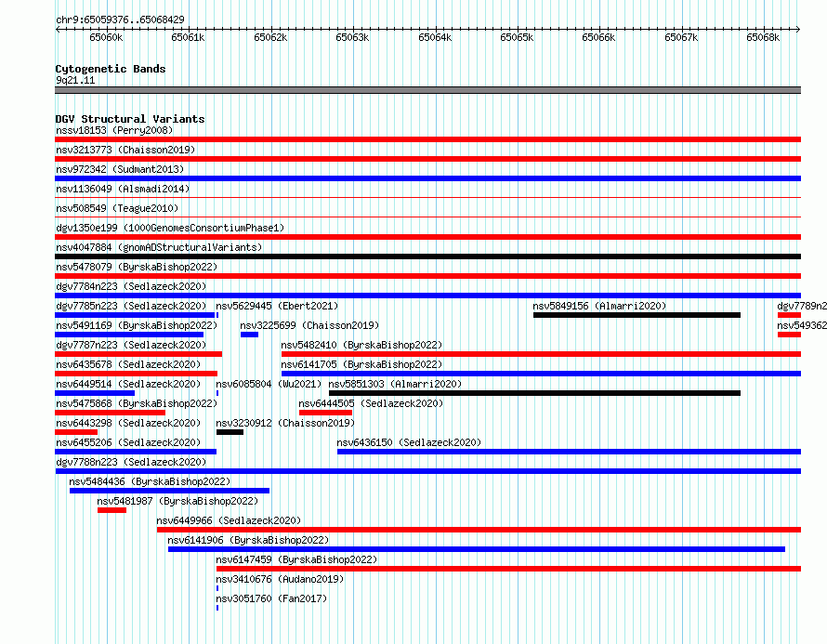This screenshot has height=644, width=827.
Task: Click the 65068k ruler tick label
Action: [763, 37]
